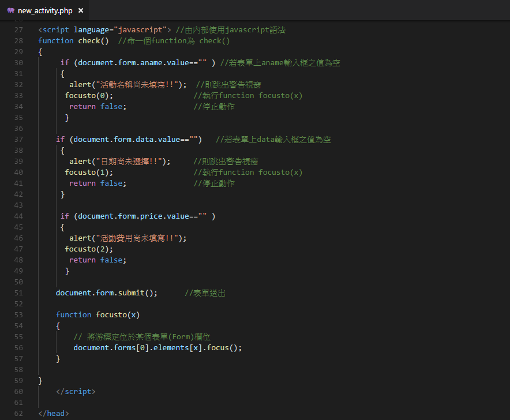Click the closing brace on line 59
The height and width of the screenshot is (420, 510).
pos(40,381)
